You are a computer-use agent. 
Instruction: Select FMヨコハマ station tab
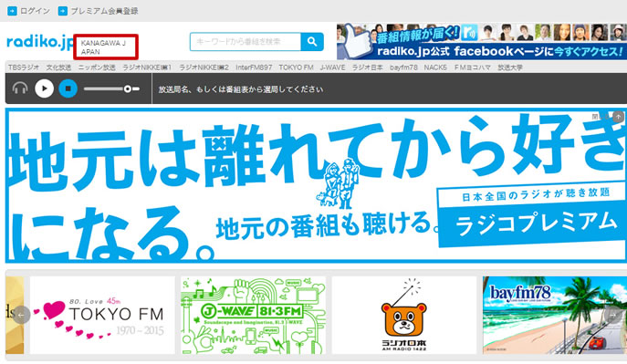pos(472,68)
